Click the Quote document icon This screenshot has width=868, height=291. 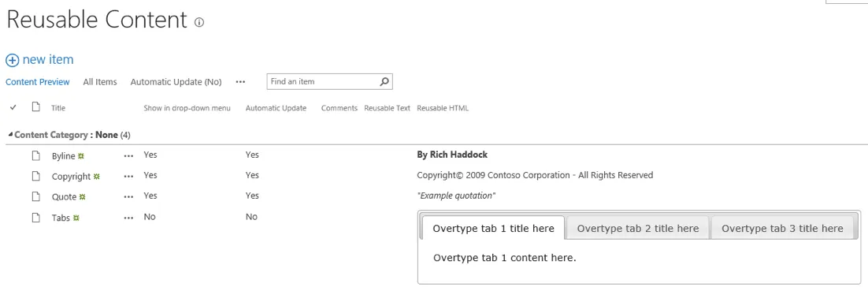pyautogui.click(x=36, y=196)
